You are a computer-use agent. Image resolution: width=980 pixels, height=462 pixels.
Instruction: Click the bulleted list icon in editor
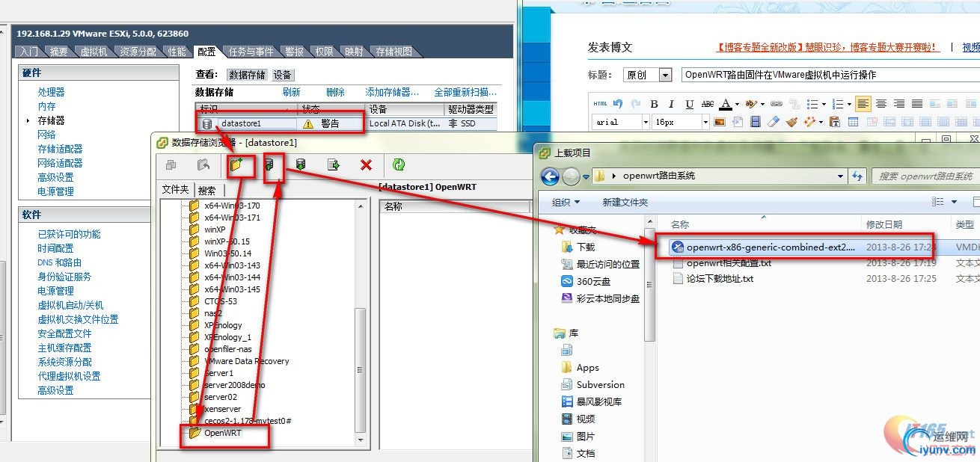coord(812,104)
